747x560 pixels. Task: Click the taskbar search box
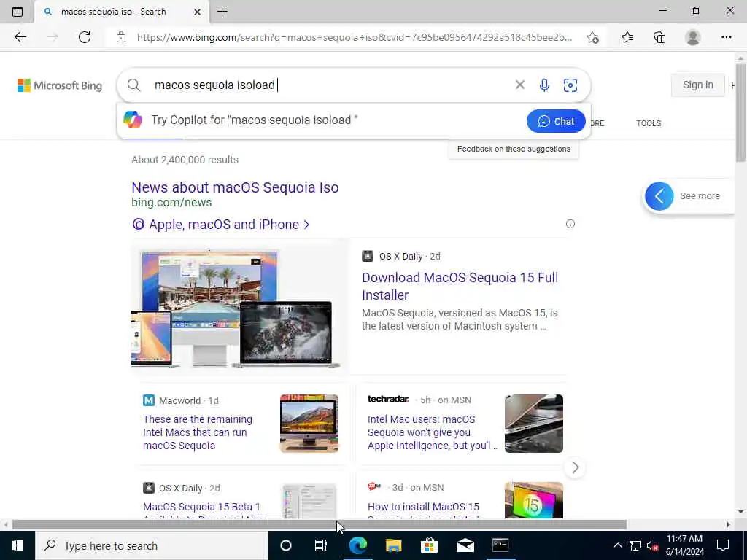[x=152, y=545]
